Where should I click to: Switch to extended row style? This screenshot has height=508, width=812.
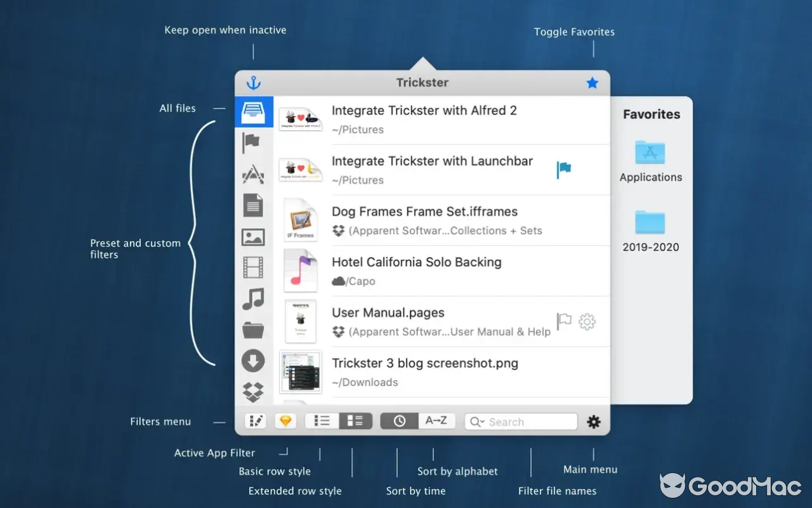point(356,420)
